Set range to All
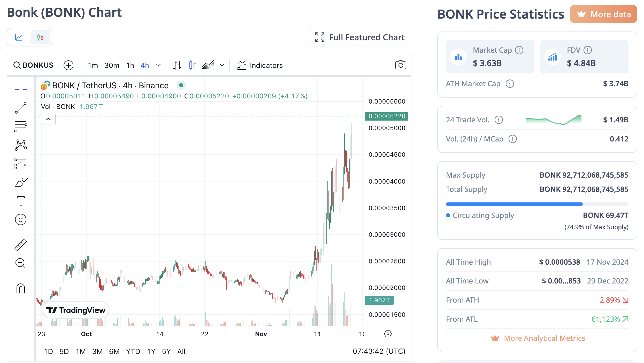The image size is (644, 363). coord(181,351)
